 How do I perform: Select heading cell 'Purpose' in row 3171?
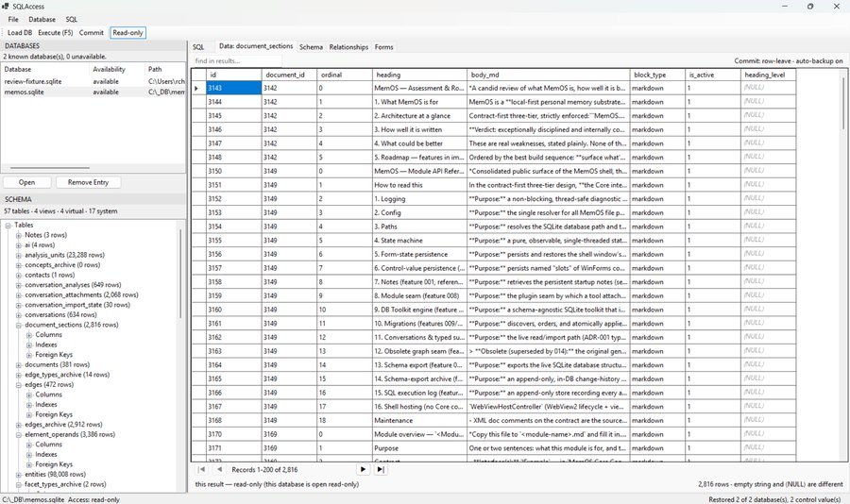pyautogui.click(x=419, y=448)
